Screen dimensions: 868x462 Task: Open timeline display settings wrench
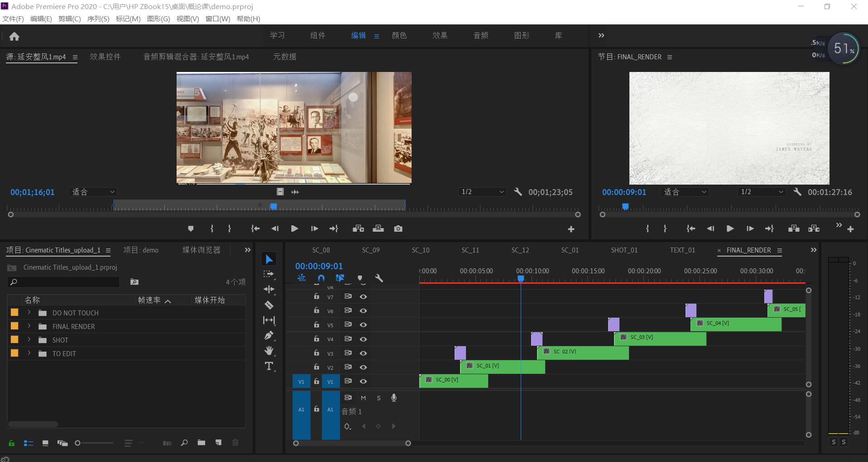(x=379, y=278)
